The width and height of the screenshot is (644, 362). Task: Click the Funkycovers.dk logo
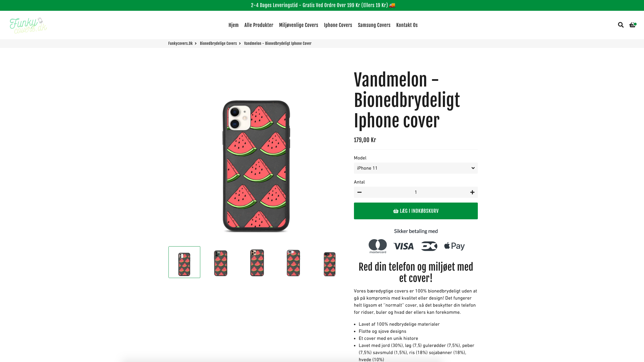28,25
